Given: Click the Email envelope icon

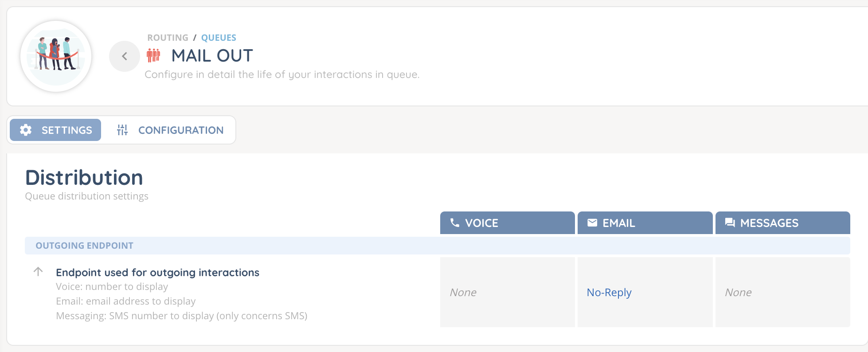Looking at the screenshot, I should (x=592, y=223).
